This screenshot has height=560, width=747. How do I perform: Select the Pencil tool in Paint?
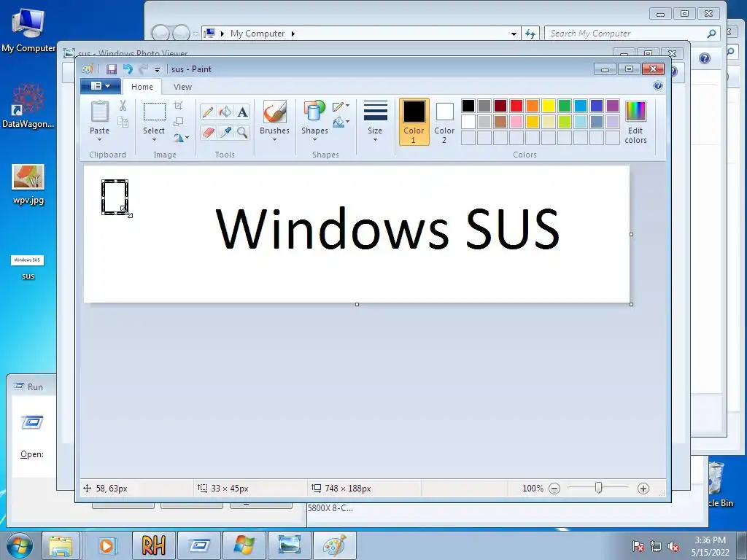pos(208,112)
